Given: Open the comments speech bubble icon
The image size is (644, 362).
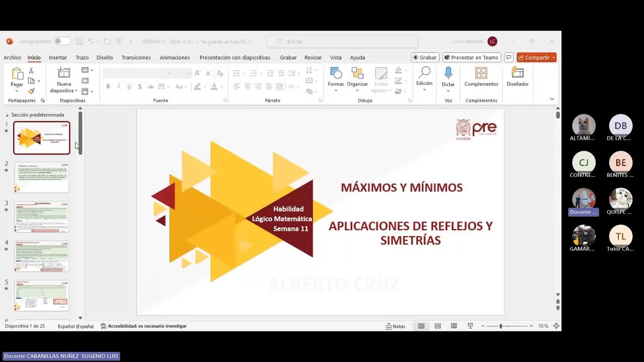Looking at the screenshot, I should coord(509,57).
